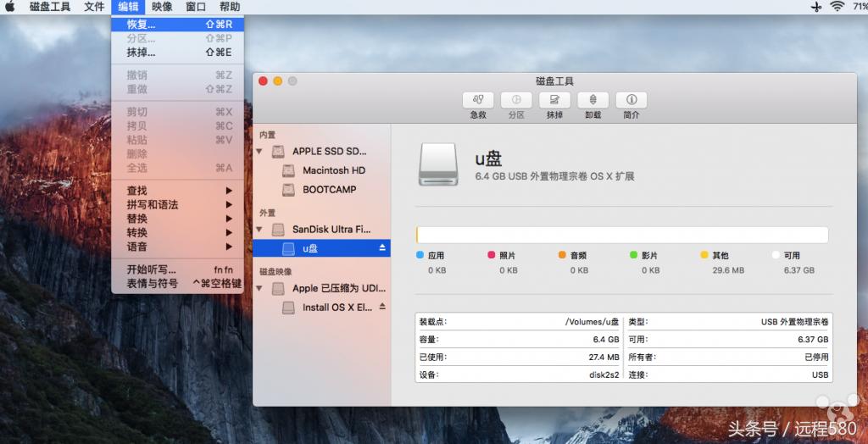Open the 简介 (Info) toolbar icon

631,100
